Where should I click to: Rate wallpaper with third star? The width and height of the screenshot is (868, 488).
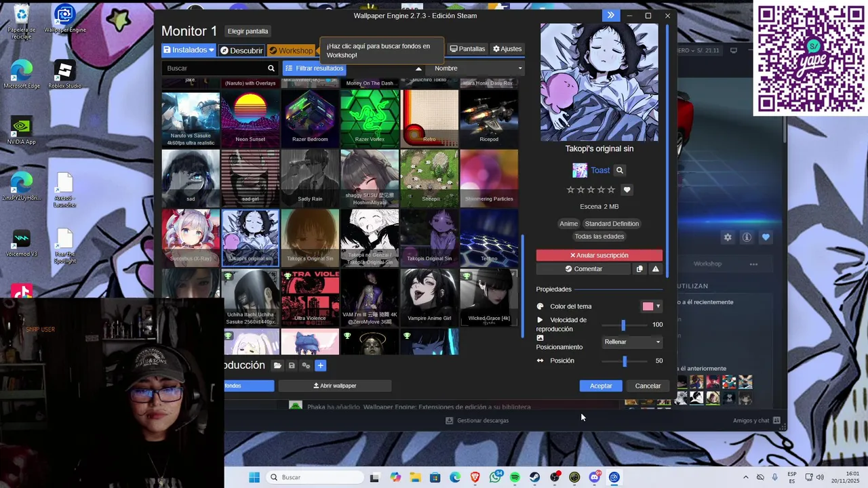pos(591,190)
